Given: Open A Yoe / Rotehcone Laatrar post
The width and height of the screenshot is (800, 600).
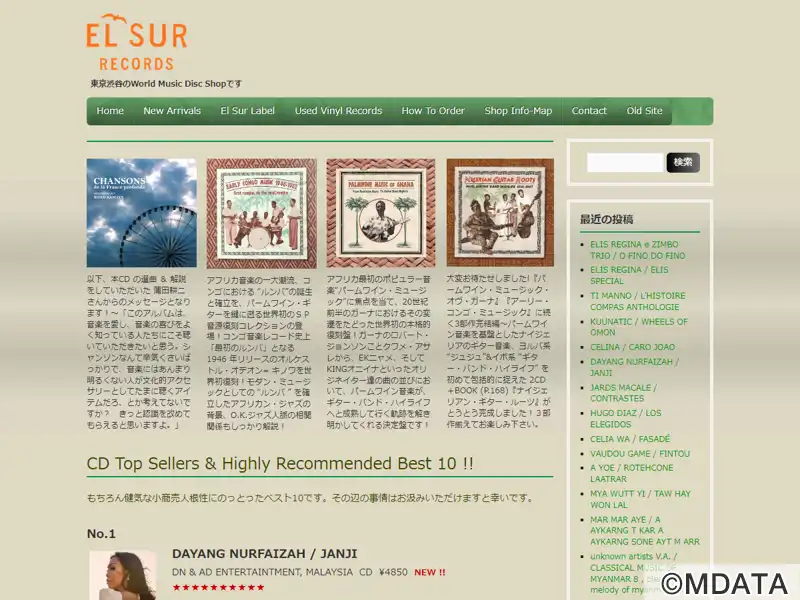Looking at the screenshot, I should click(632, 473).
